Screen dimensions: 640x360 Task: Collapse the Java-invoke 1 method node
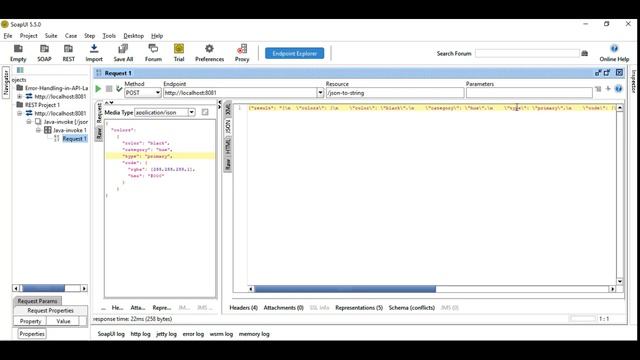pos(38,130)
